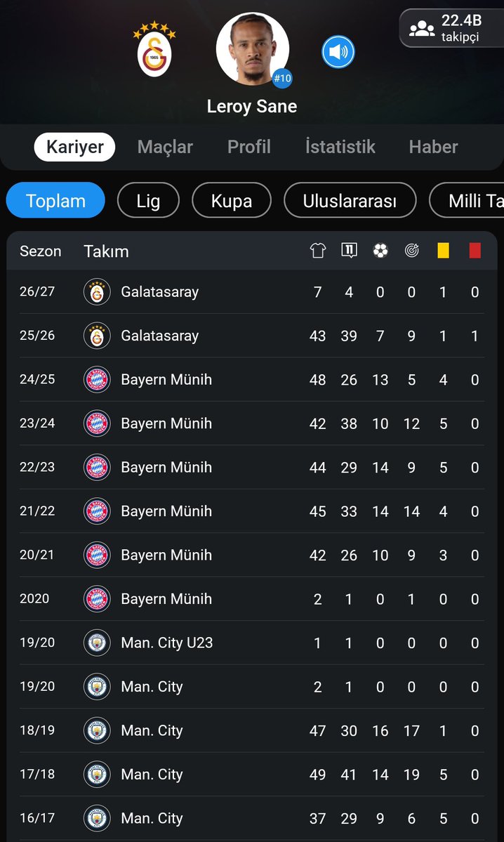Tap the followers people icon
This screenshot has height=842, width=504.
(422, 29)
